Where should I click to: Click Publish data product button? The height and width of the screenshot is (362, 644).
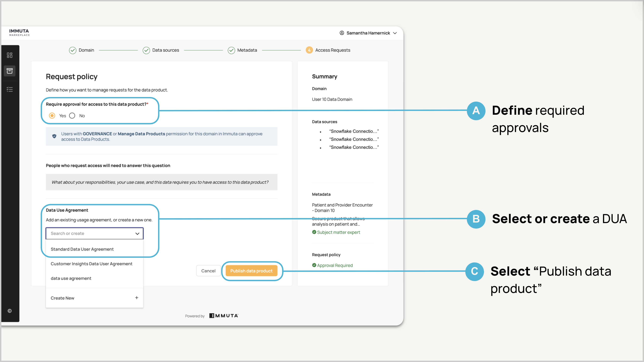251,271
